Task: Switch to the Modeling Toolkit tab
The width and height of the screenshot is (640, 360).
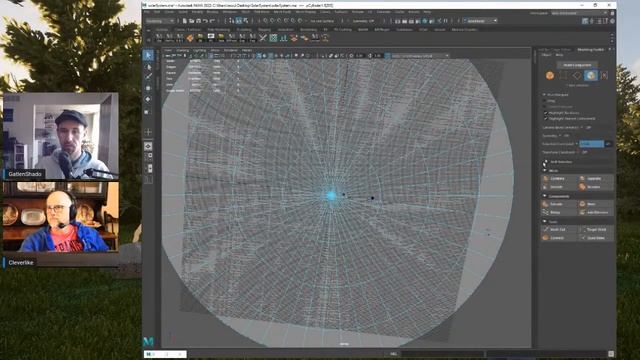Action: coord(591,49)
